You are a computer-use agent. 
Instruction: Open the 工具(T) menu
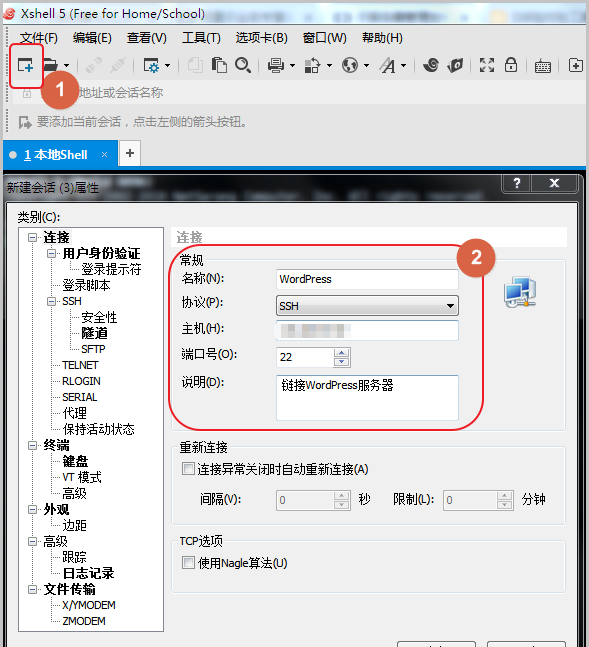pyautogui.click(x=201, y=38)
